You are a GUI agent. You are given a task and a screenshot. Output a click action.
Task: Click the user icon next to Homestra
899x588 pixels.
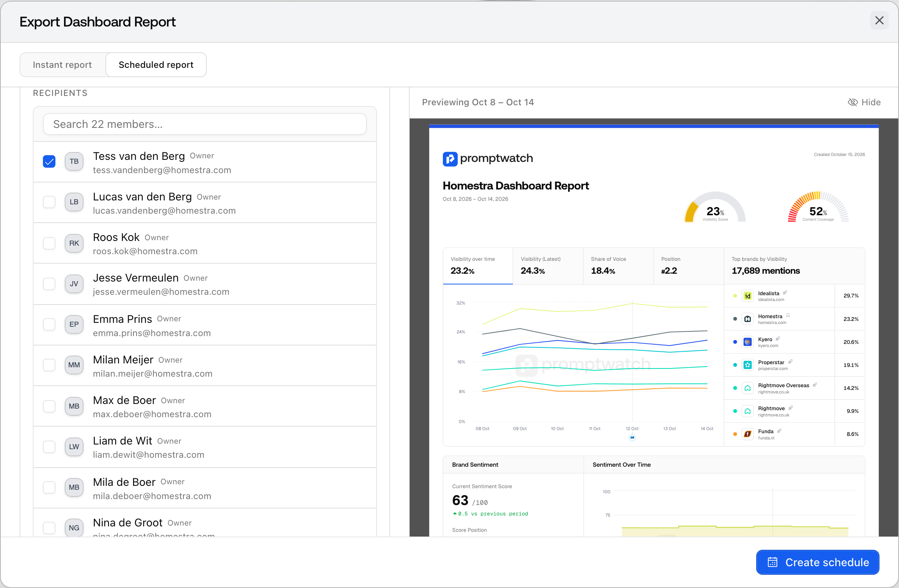788,315
